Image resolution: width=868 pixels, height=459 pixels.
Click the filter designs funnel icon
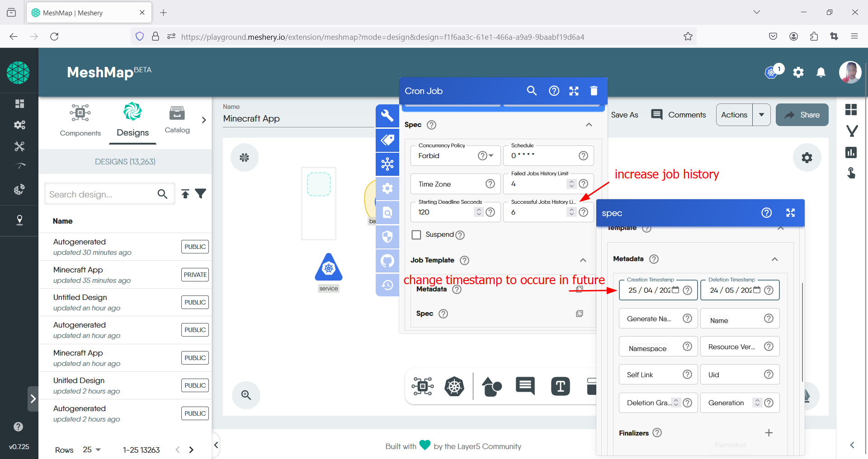pyautogui.click(x=201, y=194)
